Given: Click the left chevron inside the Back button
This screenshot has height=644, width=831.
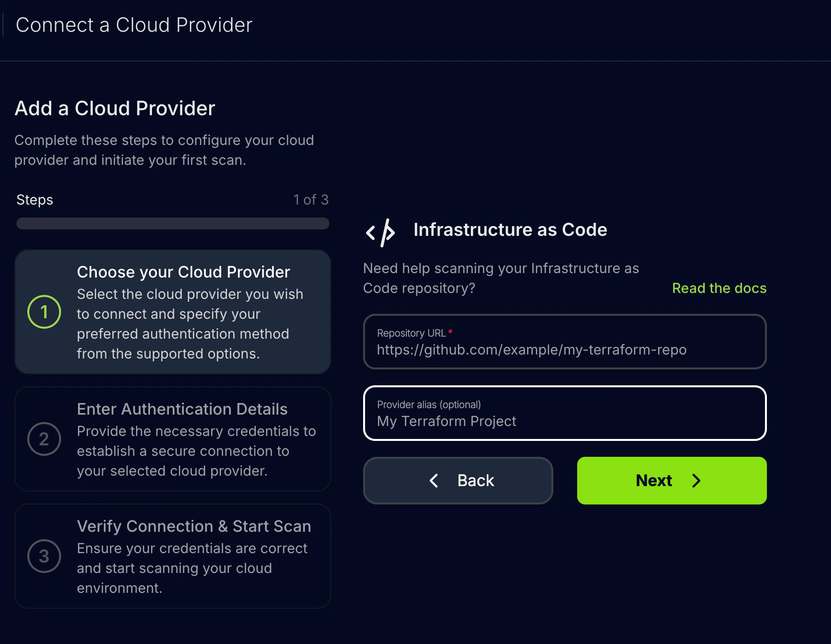Looking at the screenshot, I should (434, 481).
